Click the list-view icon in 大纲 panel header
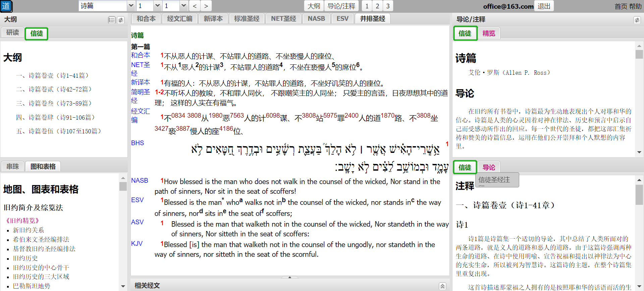Image resolution: width=644 pixels, height=291 pixels. tap(112, 20)
